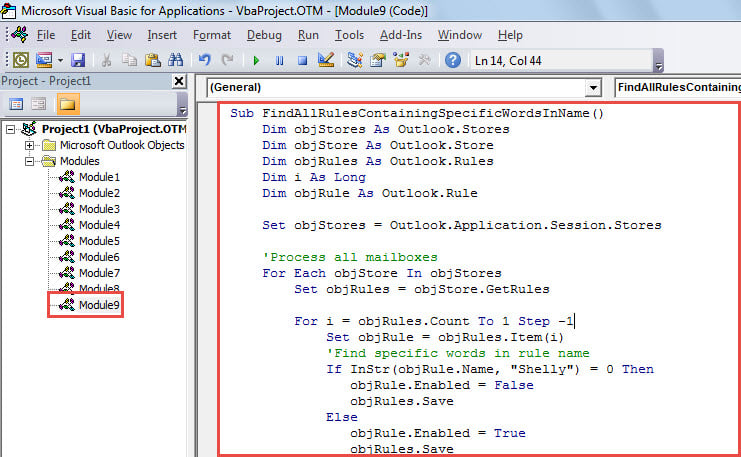Select Module3 in the project tree
Viewport: 741px width, 457px height.
coord(99,209)
